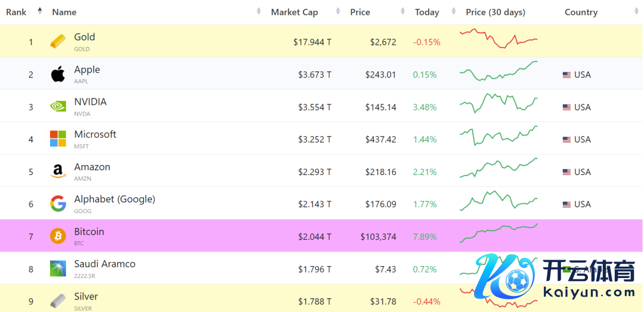The image size is (644, 312).
Task: Sort table by Today column header
Action: pos(427,13)
